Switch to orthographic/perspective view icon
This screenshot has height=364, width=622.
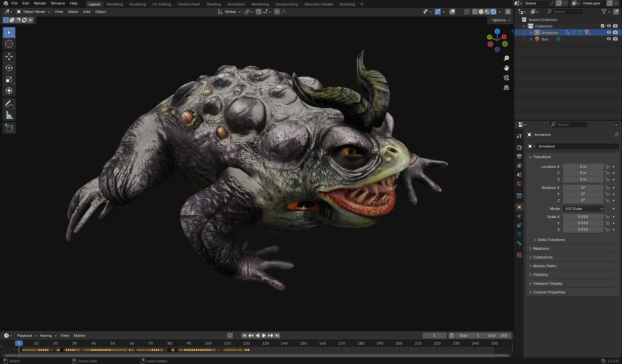pyautogui.click(x=506, y=88)
